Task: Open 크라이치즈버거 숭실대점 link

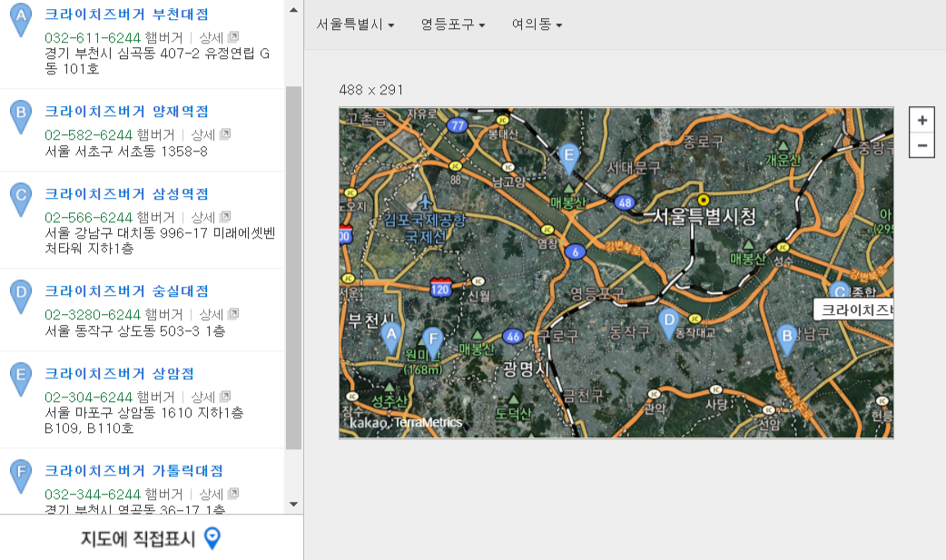Action: [127, 290]
